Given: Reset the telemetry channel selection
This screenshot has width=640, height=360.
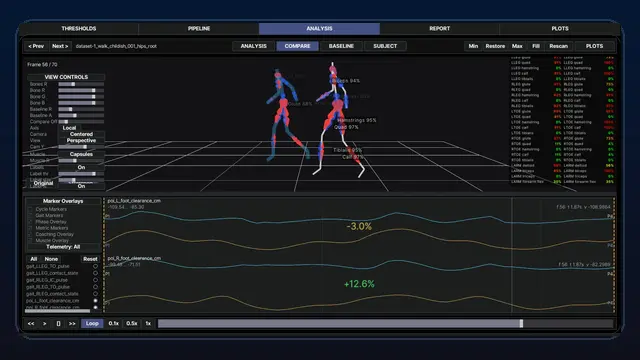Looking at the screenshot, I should [x=90, y=259].
